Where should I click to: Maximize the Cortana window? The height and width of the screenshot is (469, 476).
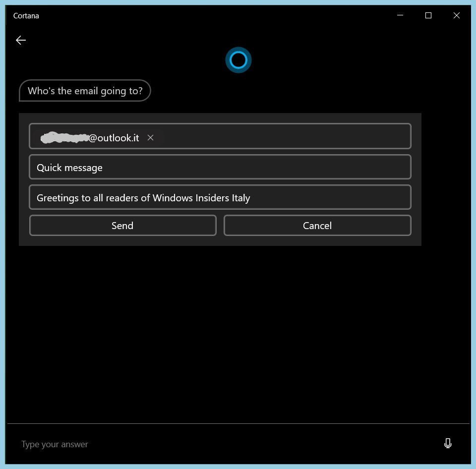(x=428, y=15)
